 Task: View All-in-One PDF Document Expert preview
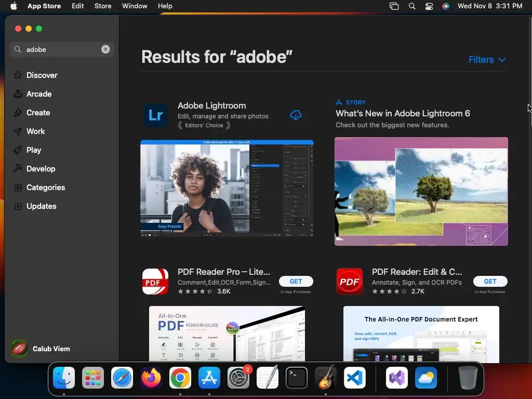click(421, 334)
